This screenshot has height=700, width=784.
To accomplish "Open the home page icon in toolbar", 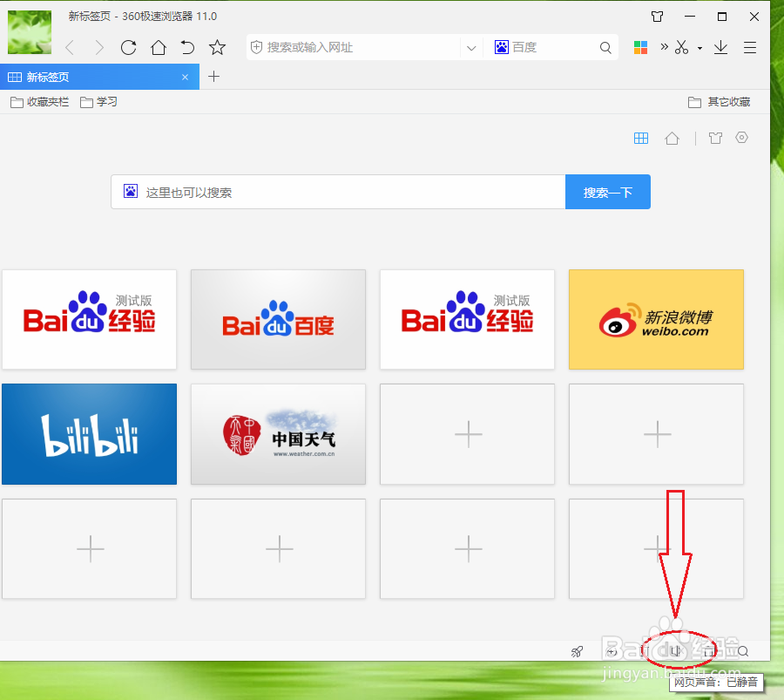I will [159, 48].
